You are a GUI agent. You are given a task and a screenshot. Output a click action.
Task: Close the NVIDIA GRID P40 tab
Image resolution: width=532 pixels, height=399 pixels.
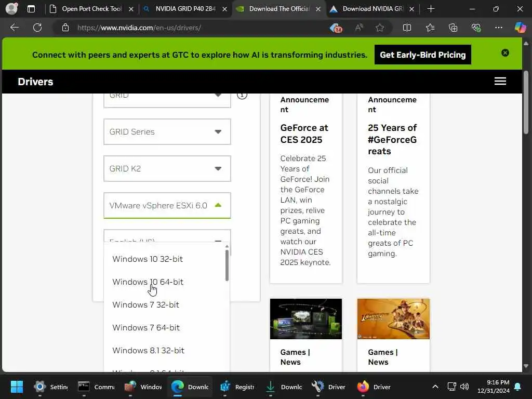coord(224,9)
